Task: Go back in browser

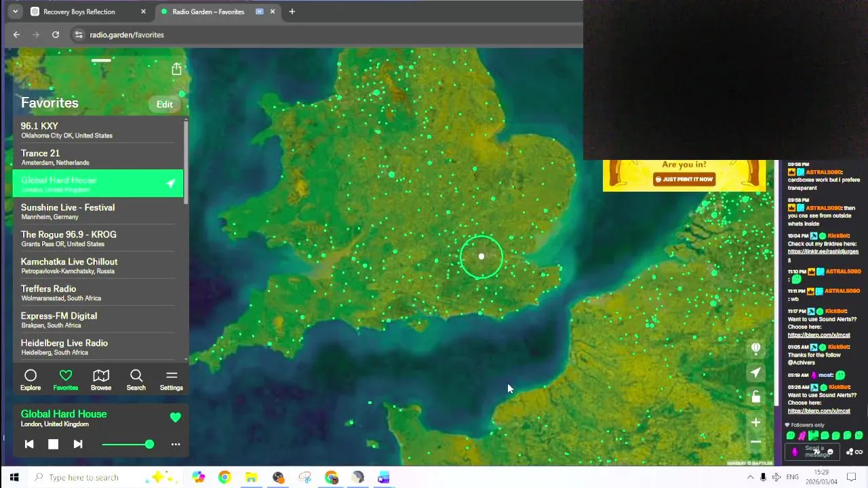Action: point(17,35)
